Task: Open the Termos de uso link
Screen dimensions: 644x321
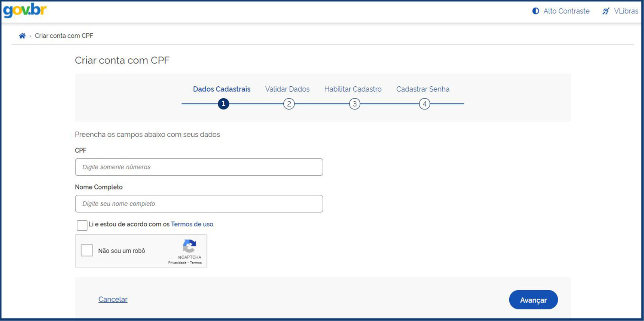Action: coord(192,224)
